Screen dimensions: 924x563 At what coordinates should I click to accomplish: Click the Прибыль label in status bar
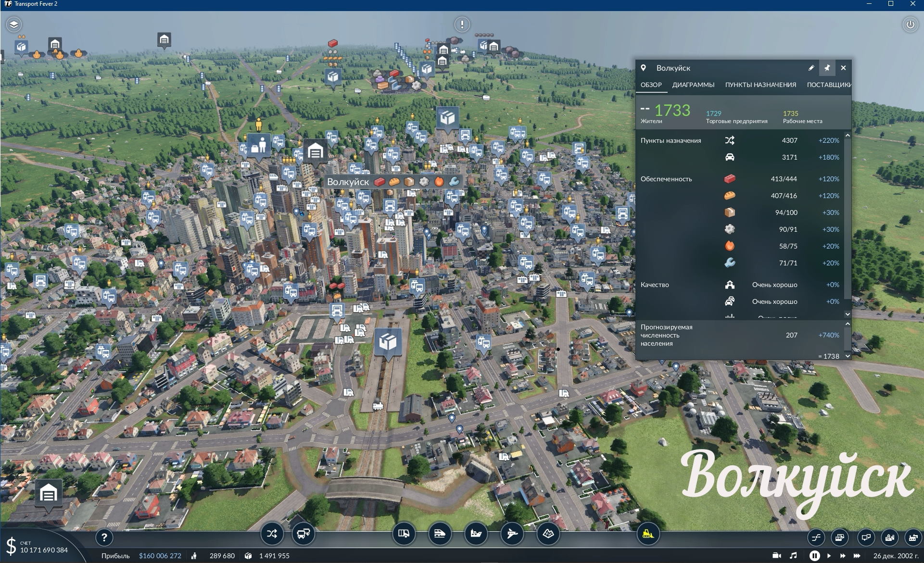click(x=115, y=556)
